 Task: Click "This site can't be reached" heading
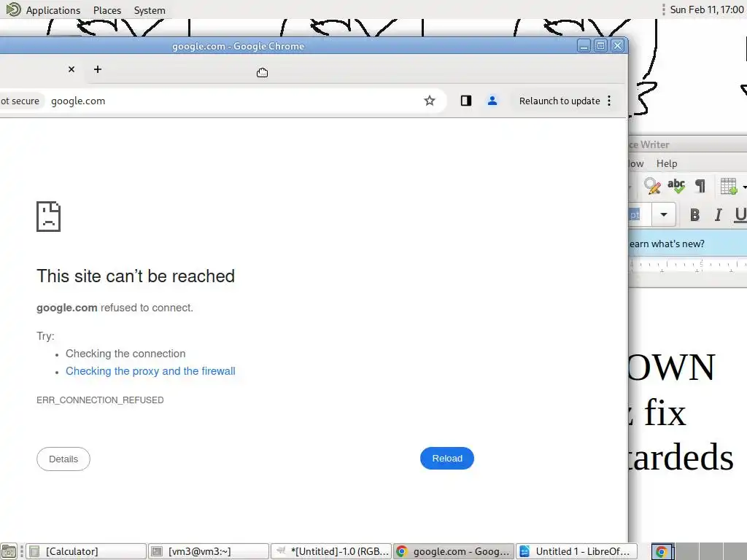(x=136, y=276)
